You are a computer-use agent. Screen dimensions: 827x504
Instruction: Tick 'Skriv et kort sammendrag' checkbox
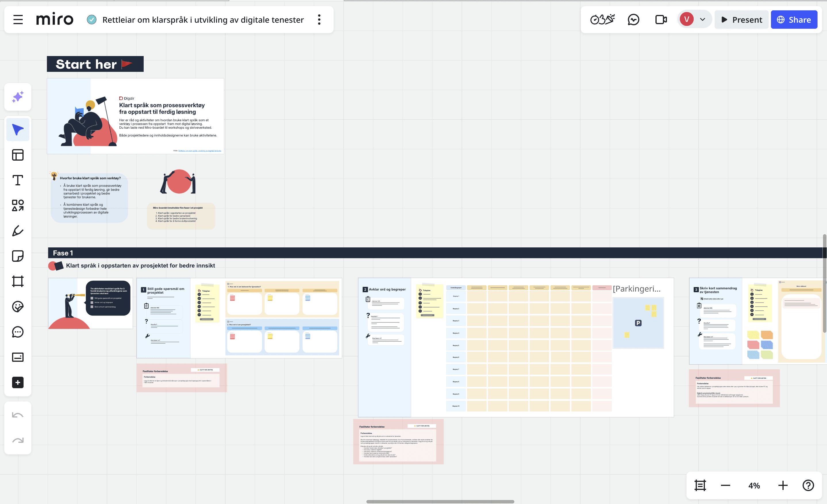[92, 307]
